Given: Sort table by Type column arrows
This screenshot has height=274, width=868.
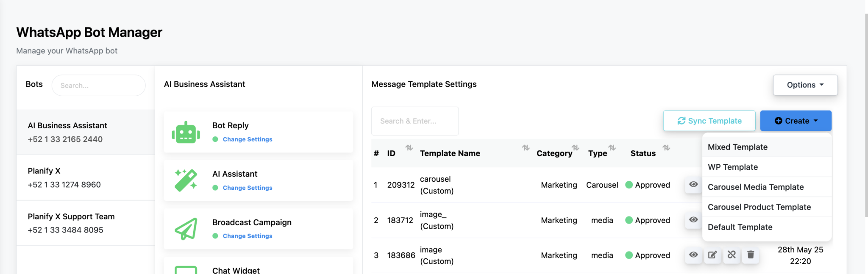Looking at the screenshot, I should tap(612, 148).
